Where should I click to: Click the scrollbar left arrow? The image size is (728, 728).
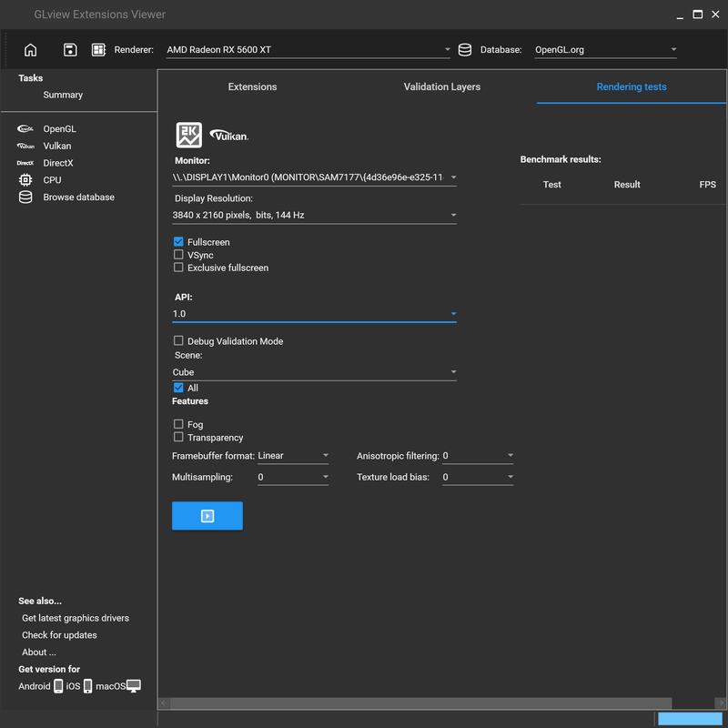click(165, 703)
